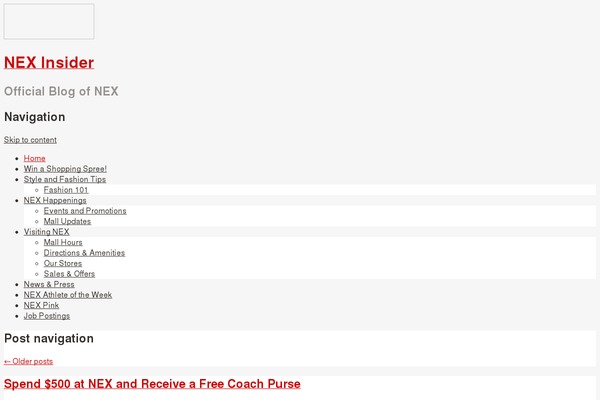Viewport: 600px width, 400px height.
Task: Go to NEX Athlete of the Week
Action: point(68,295)
